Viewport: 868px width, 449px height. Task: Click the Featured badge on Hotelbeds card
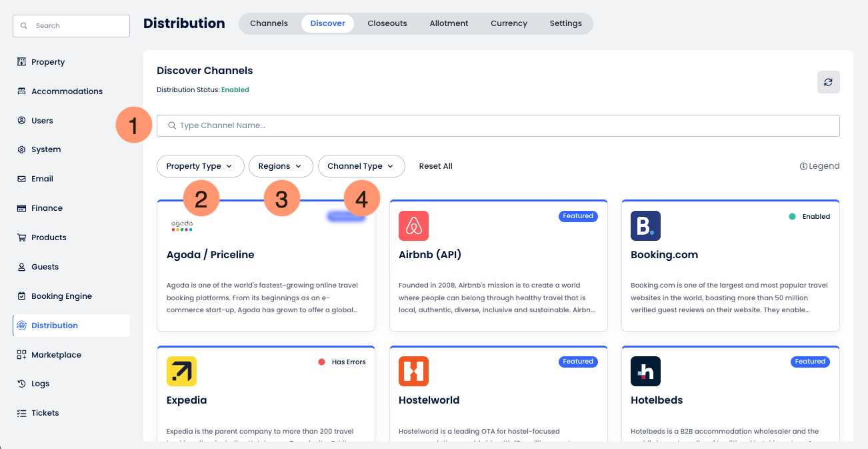click(x=810, y=362)
